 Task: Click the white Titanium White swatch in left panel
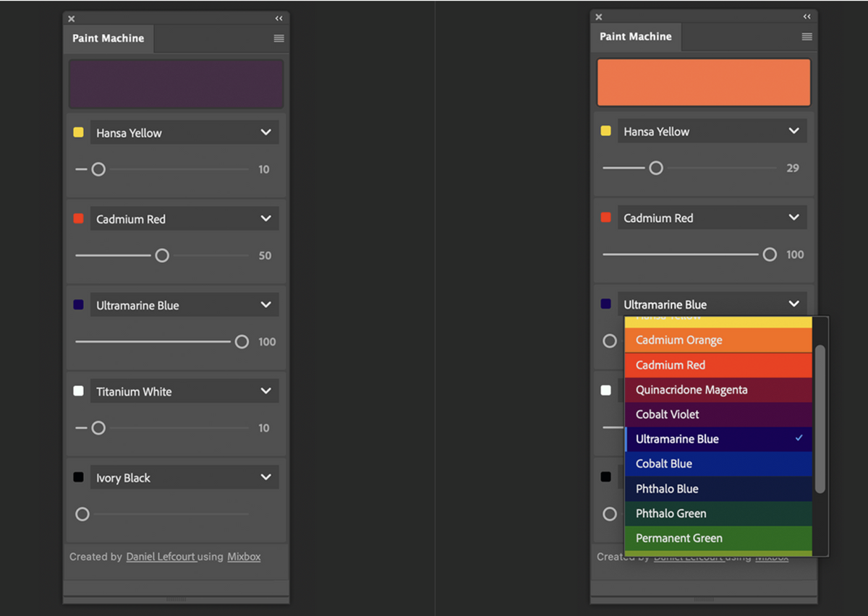[79, 391]
